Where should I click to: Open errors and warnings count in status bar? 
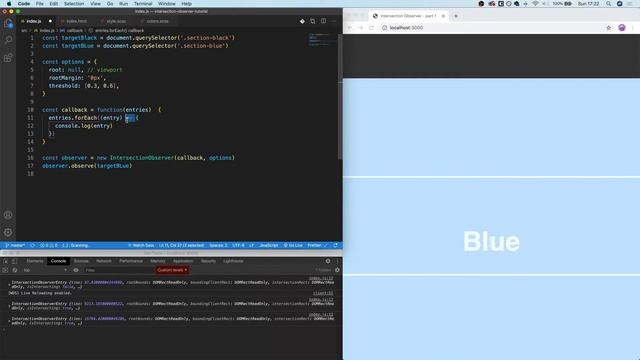click(x=49, y=245)
